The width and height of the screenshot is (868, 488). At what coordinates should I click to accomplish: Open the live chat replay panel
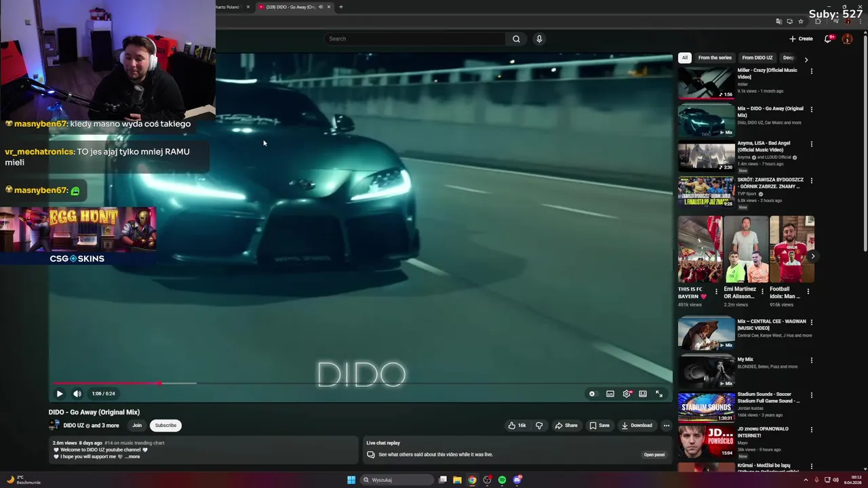pos(654,455)
